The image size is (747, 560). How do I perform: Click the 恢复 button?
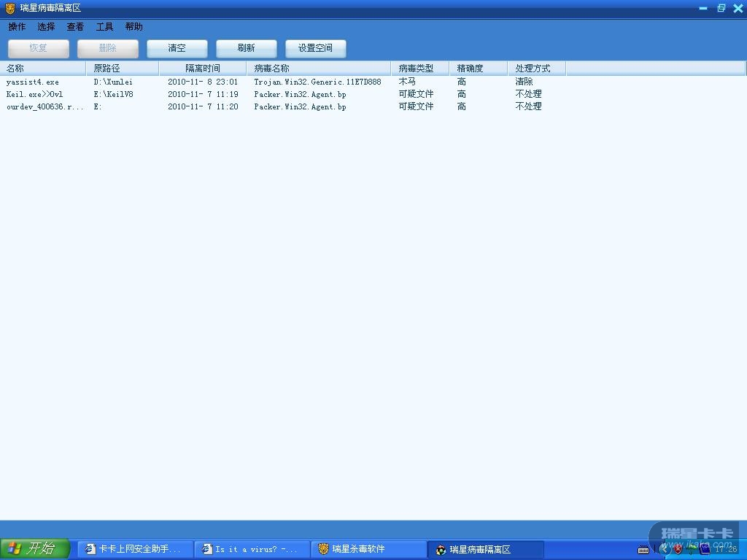(x=38, y=48)
